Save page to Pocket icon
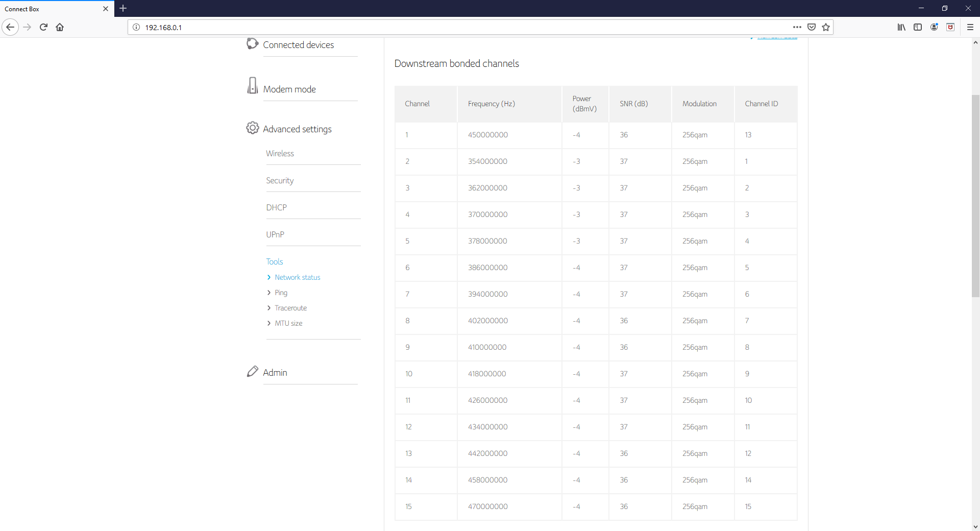This screenshot has width=980, height=531. (x=812, y=27)
